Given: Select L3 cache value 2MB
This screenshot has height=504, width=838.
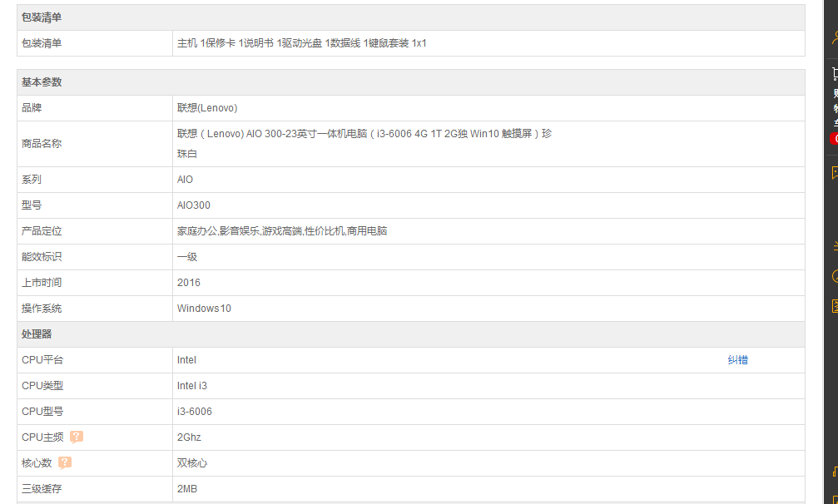Looking at the screenshot, I should pos(187,488).
